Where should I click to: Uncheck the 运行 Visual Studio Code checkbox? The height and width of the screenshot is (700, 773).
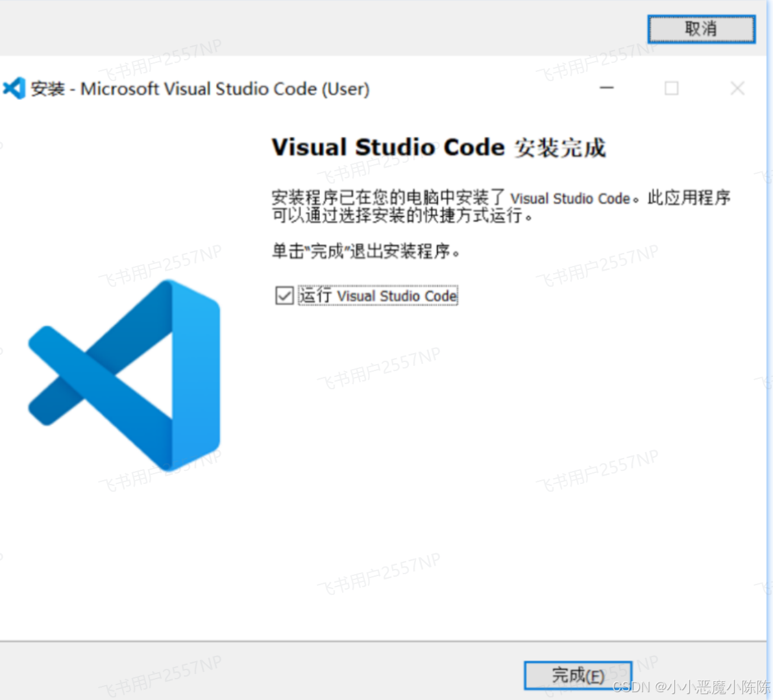[284, 296]
